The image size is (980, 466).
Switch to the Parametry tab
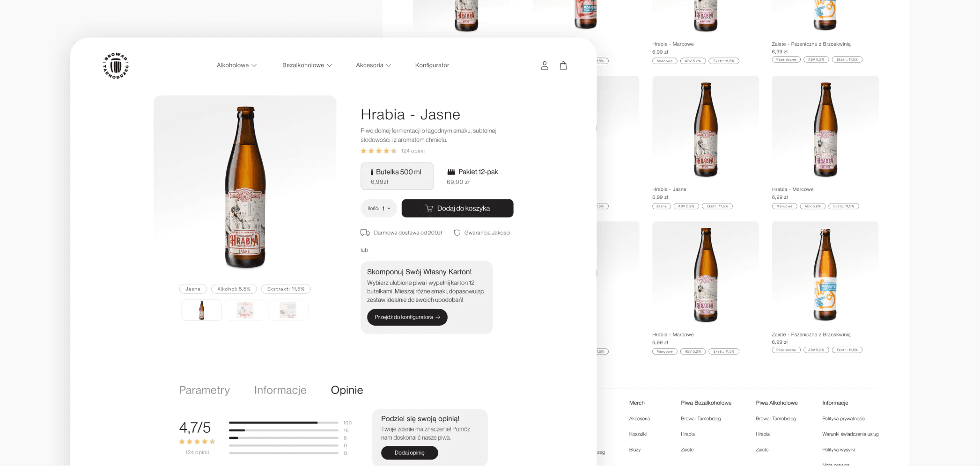pyautogui.click(x=204, y=390)
